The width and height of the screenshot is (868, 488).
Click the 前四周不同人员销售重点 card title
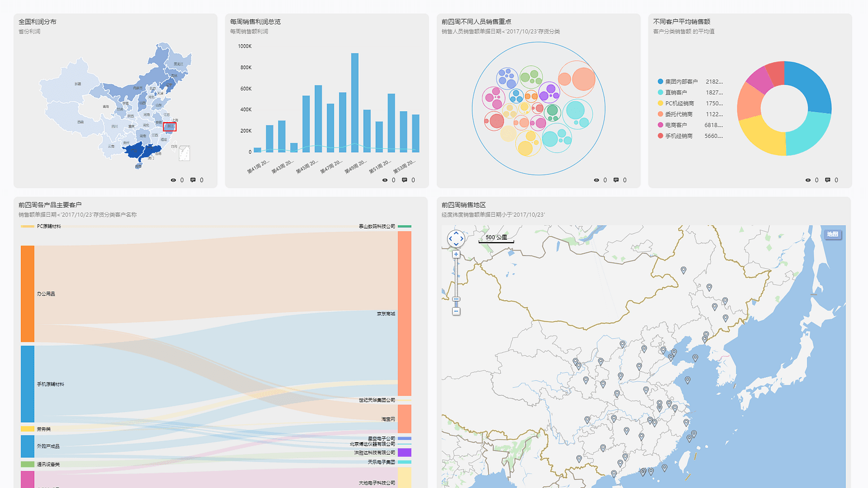click(476, 21)
